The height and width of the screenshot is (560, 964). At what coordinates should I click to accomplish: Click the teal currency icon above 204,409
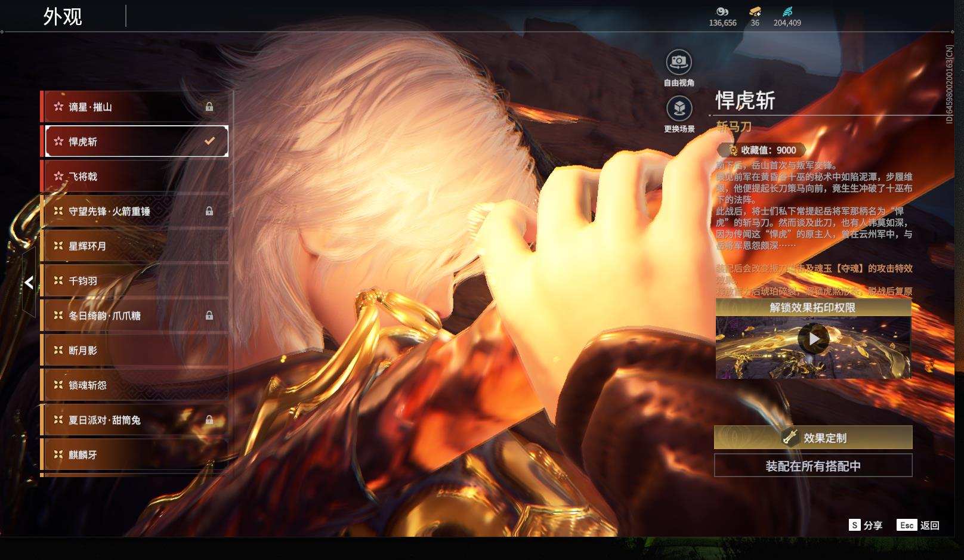(787, 11)
